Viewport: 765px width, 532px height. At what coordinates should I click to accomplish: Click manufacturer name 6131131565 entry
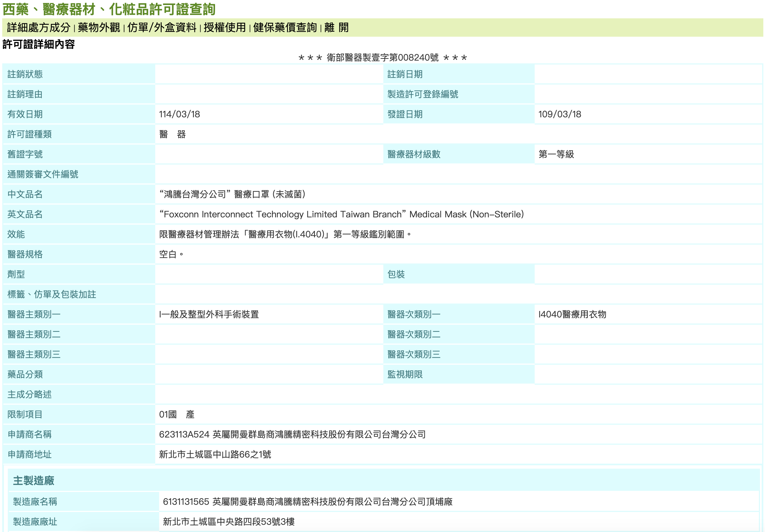pos(308,501)
